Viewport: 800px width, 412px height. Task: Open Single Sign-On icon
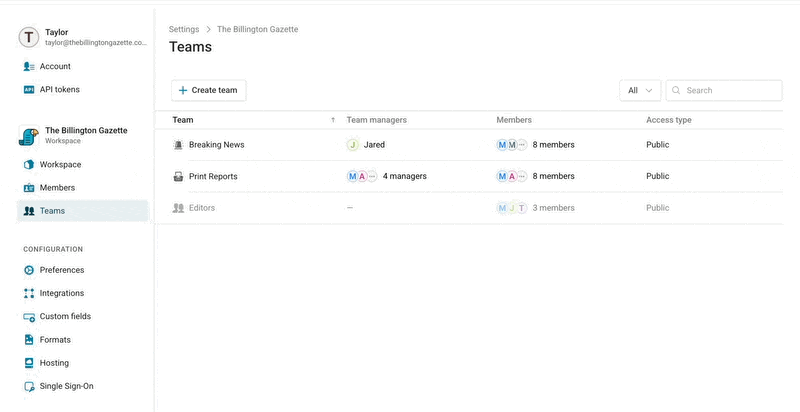[29, 387]
